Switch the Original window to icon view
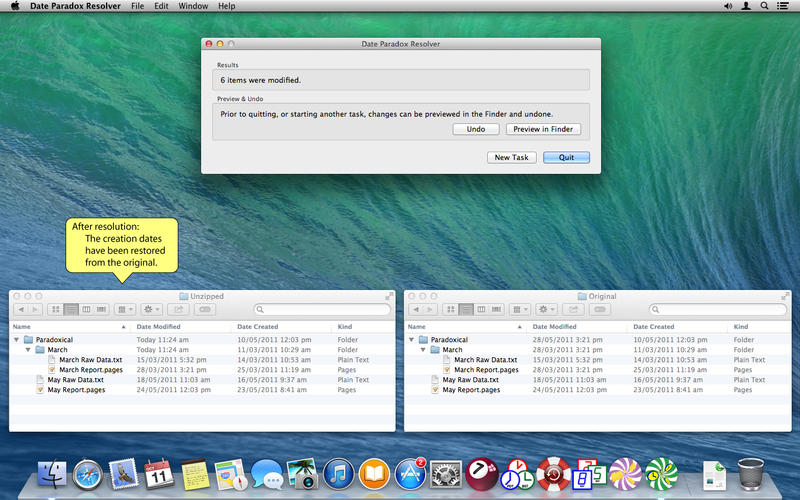This screenshot has width=800, height=500. (451, 309)
